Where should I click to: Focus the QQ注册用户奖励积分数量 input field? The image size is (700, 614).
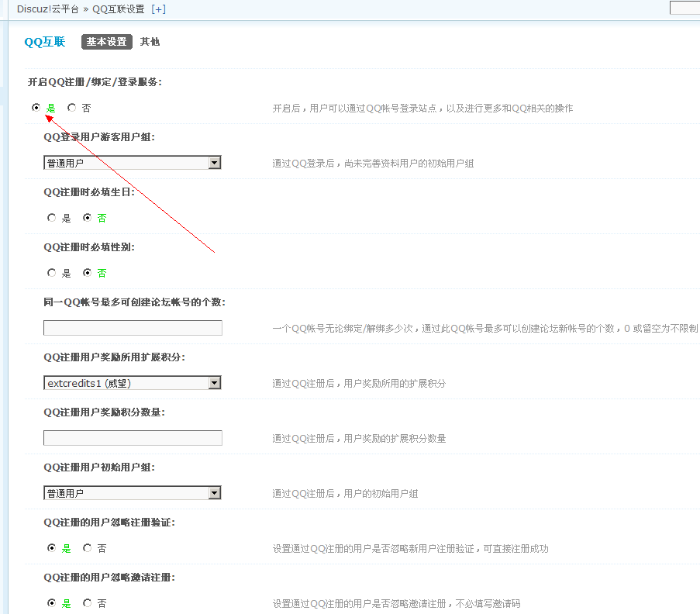(133, 438)
